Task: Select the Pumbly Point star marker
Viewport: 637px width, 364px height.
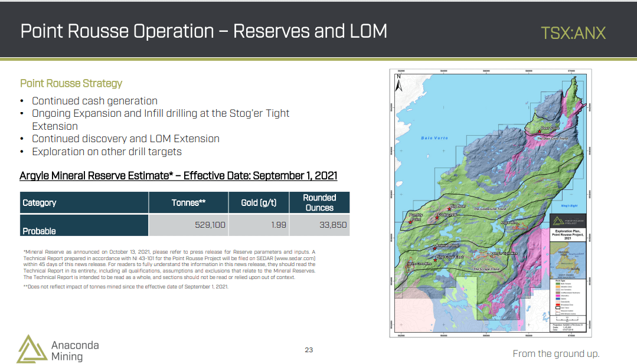Action: click(411, 222)
